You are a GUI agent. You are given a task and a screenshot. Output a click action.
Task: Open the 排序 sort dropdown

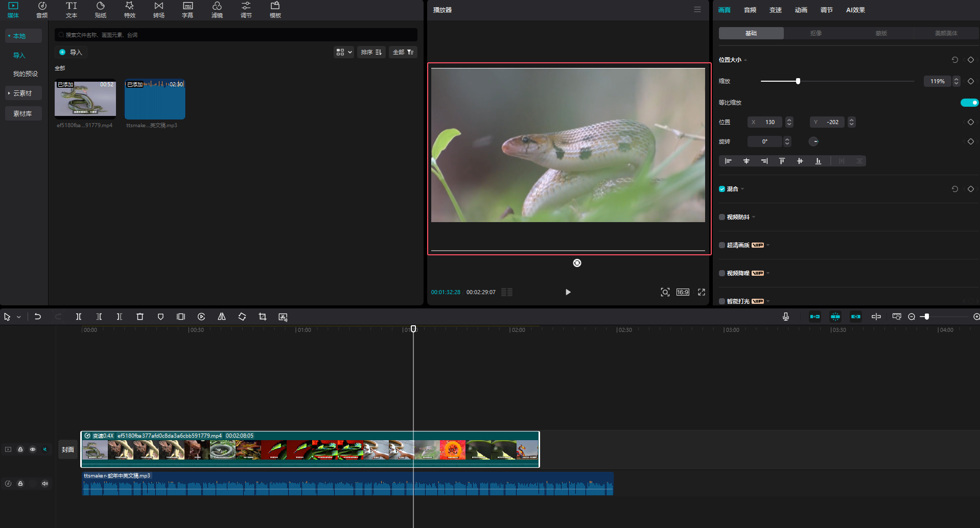pos(371,52)
